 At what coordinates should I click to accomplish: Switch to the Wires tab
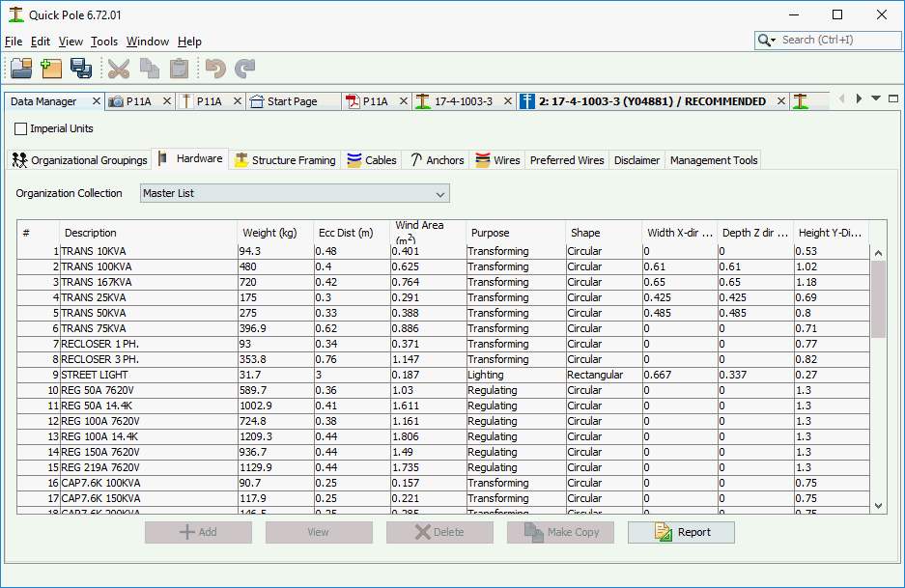pos(497,160)
